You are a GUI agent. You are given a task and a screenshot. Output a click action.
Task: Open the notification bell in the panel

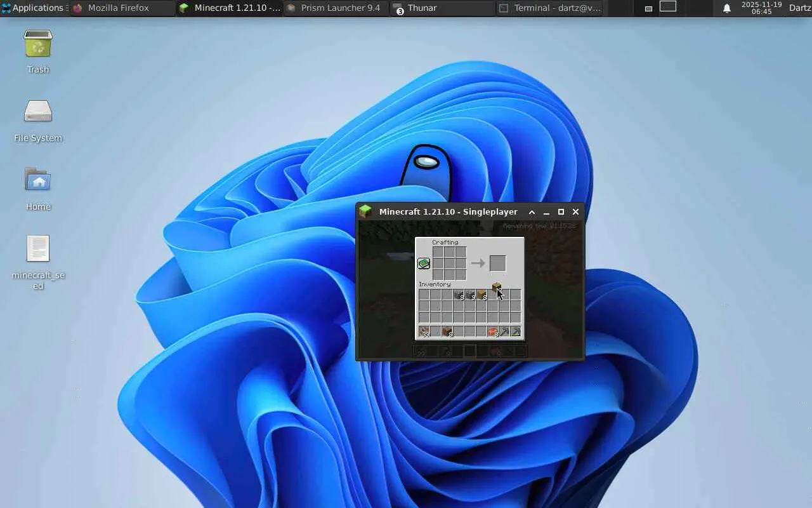(x=727, y=8)
